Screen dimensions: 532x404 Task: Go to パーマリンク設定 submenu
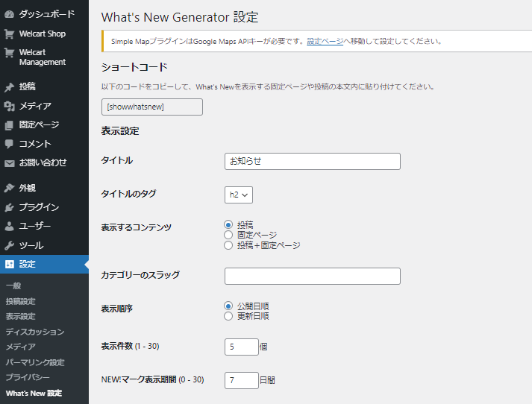click(x=35, y=362)
